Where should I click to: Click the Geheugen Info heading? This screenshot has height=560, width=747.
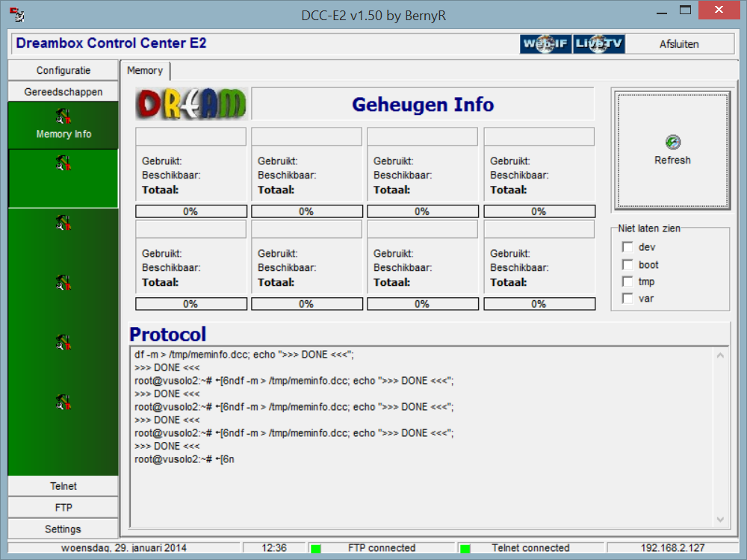[x=423, y=105]
